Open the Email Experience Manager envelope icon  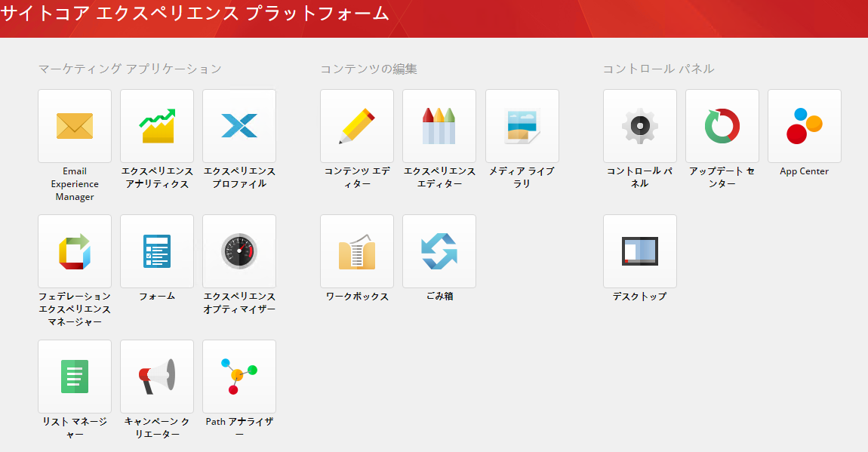(x=75, y=126)
